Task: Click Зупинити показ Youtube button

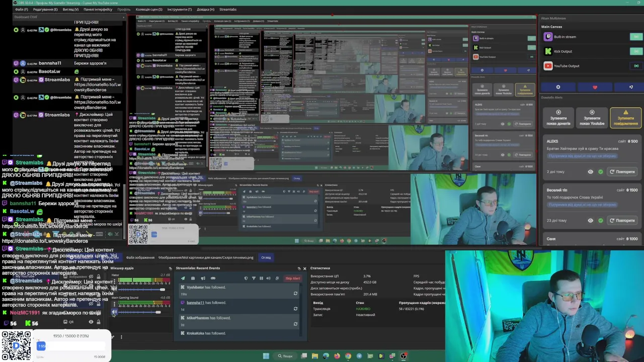Action: pos(592,118)
